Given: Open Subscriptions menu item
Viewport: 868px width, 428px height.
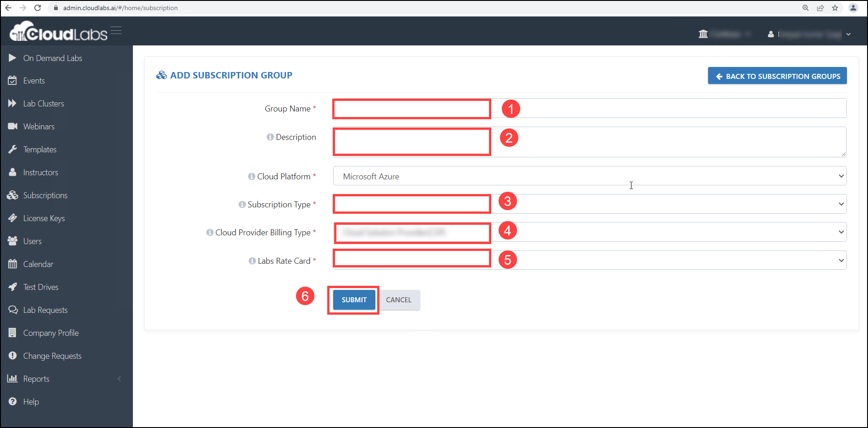Looking at the screenshot, I should tap(45, 195).
